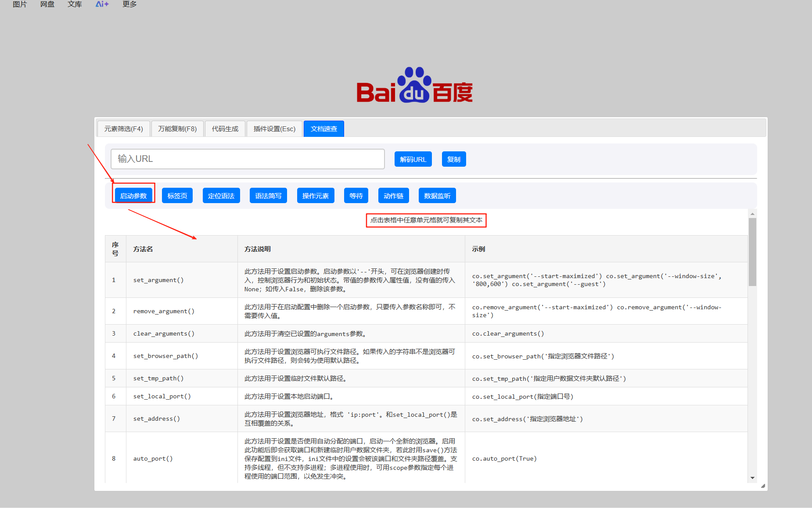Click the Baidu logo
812x508 pixels.
(x=414, y=85)
